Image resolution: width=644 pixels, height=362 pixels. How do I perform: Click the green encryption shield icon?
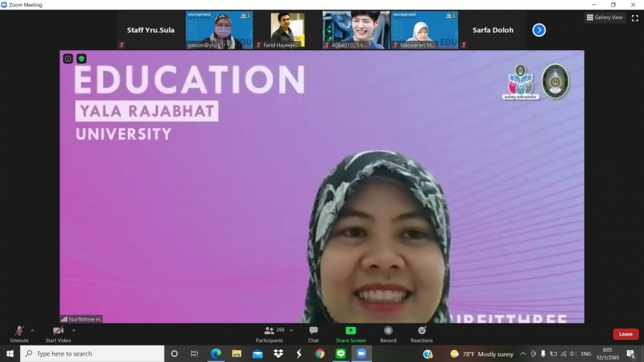pyautogui.click(x=82, y=59)
